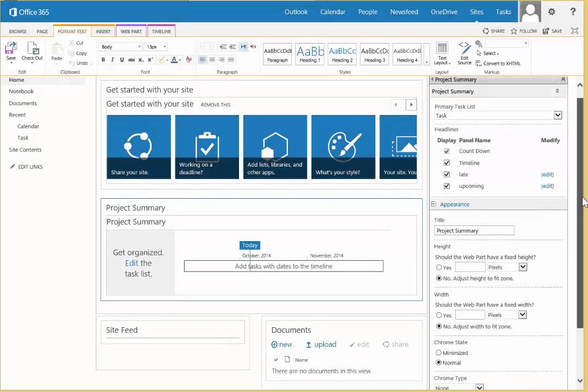Collapse the Appearance section
Screen dimensions: 588x392
point(433,204)
